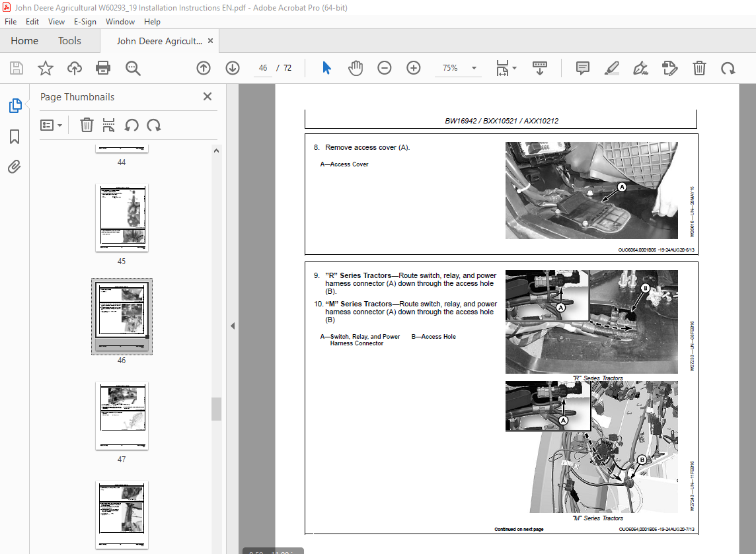Click thumbnails panel scrollbar handle
This screenshot has width=756, height=554.
click(x=217, y=409)
